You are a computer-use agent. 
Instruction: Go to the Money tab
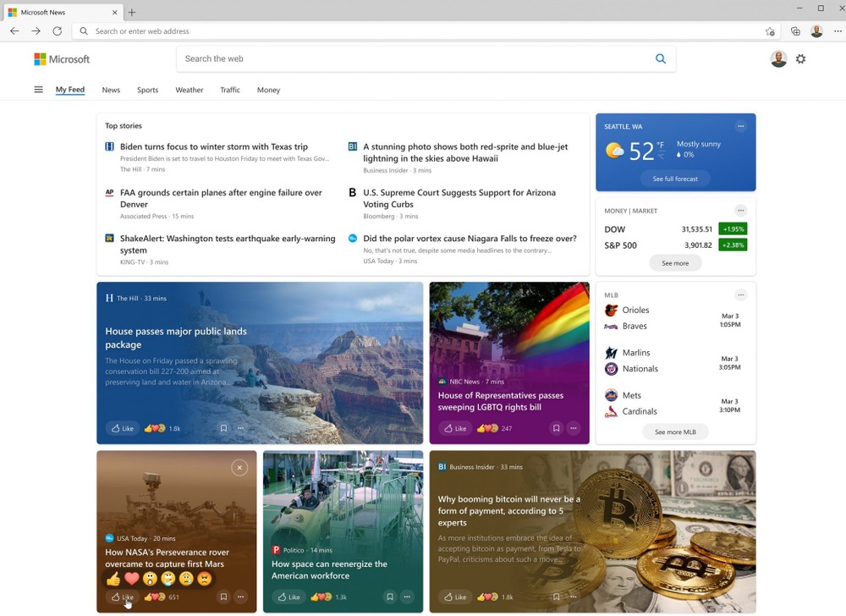[x=269, y=90]
